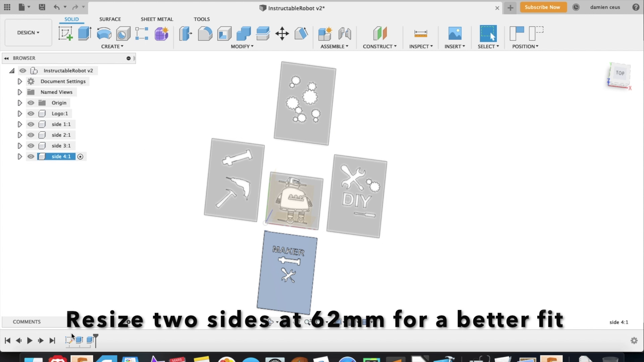Open the SELECT dropdown menu
Screen dimensions: 644x362
(488, 46)
